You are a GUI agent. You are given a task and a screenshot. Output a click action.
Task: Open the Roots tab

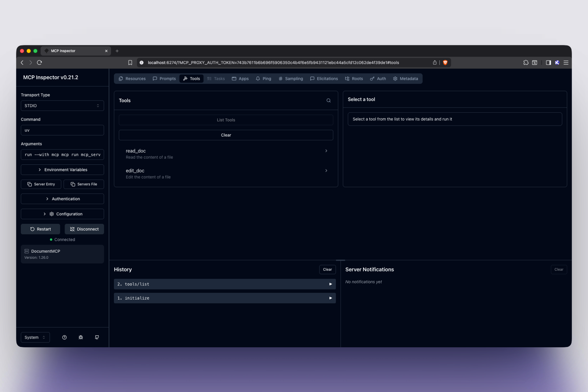354,79
